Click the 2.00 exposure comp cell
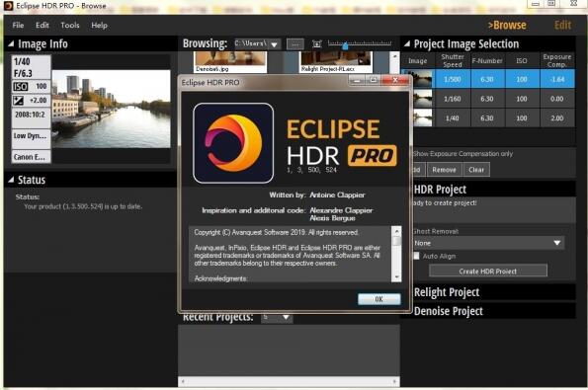Image resolution: width=588 pixels, height=390 pixels. [x=557, y=118]
